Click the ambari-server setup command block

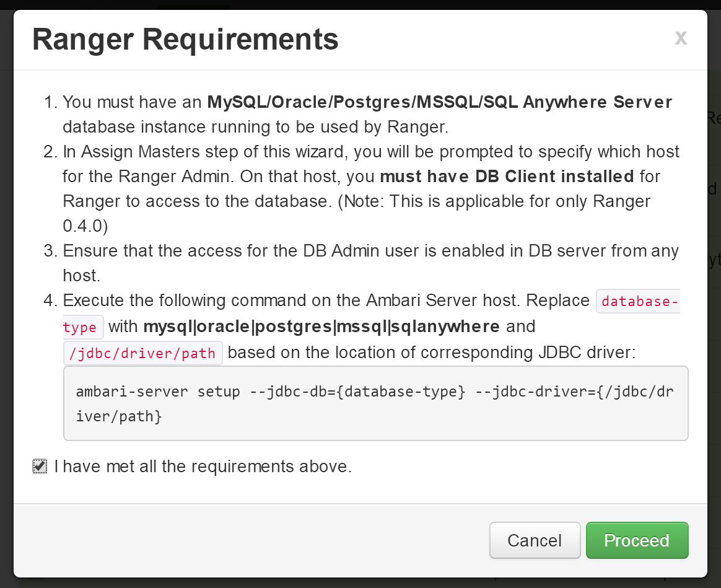click(375, 403)
